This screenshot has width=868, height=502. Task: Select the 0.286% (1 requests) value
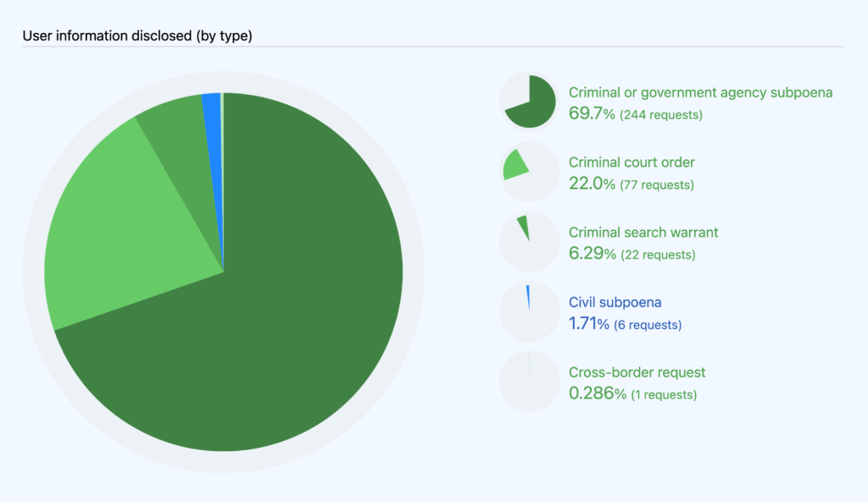pyautogui.click(x=632, y=393)
